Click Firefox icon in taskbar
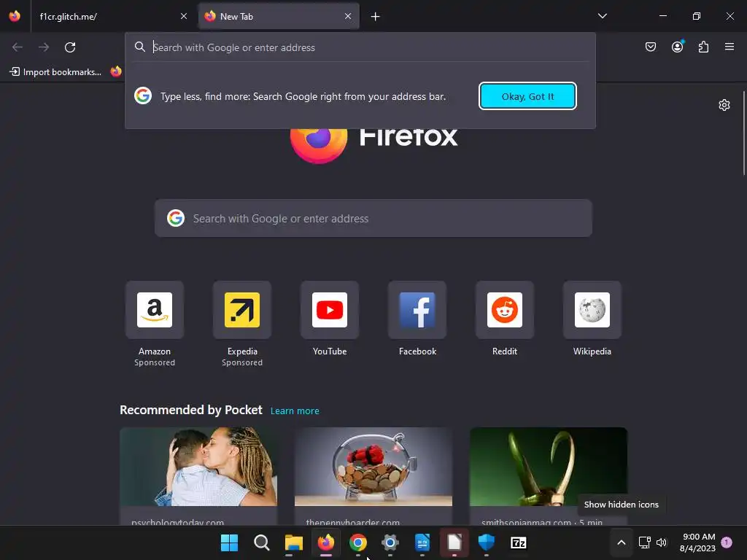 click(326, 542)
